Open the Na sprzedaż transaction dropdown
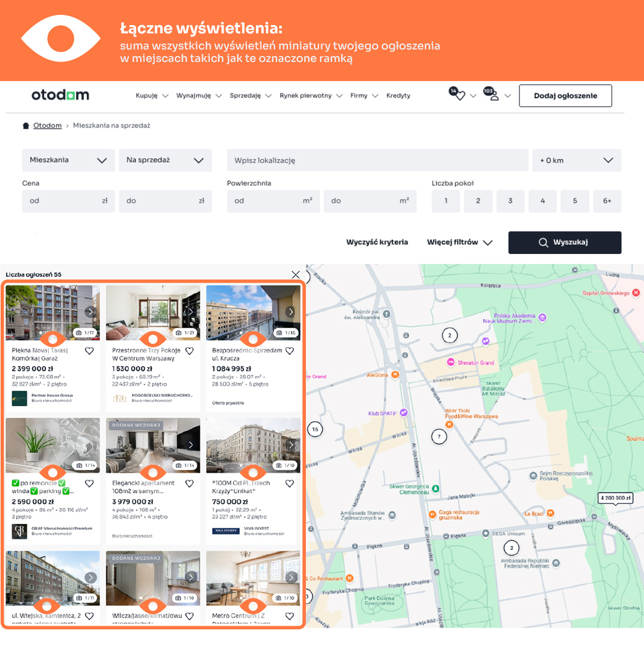Screen dimensions: 644x652 coord(165,160)
